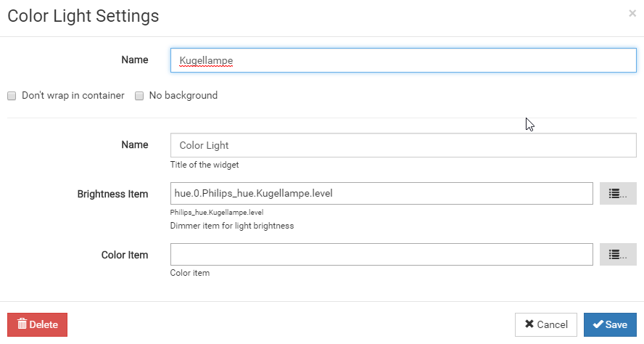Screen dimensions: 644x344
Task: Save the widget settings
Action: coord(610,324)
